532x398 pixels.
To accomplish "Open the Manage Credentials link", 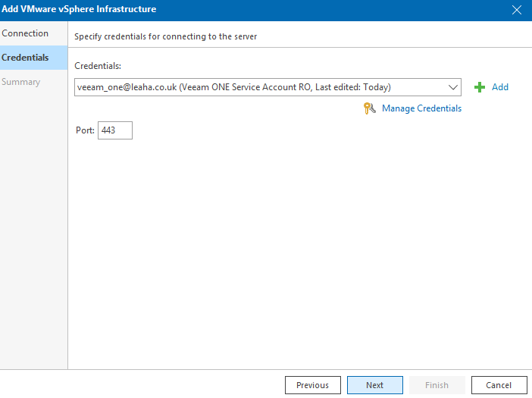I will tap(421, 108).
